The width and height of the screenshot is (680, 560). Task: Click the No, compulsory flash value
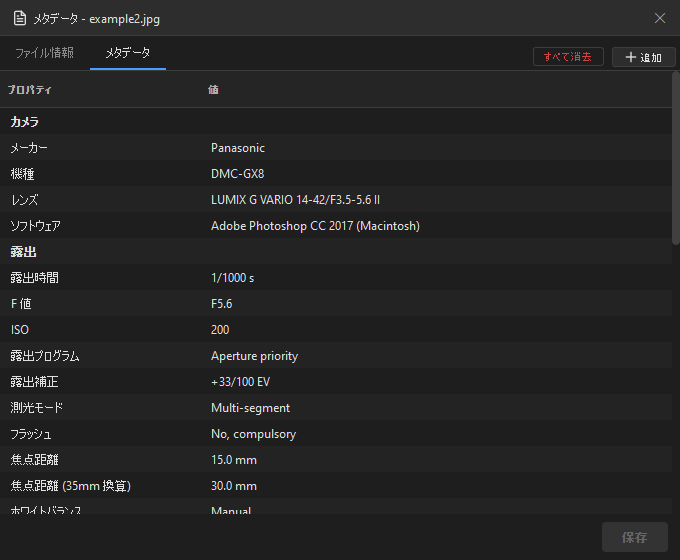(253, 435)
